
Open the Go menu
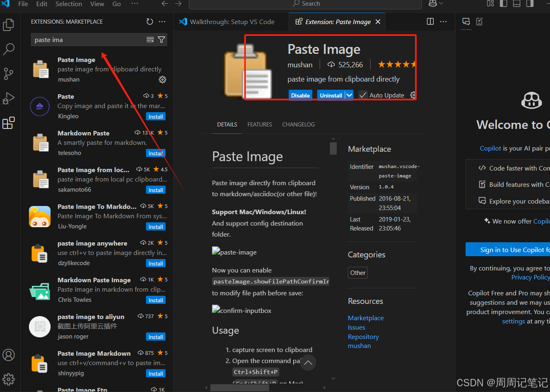117,4
